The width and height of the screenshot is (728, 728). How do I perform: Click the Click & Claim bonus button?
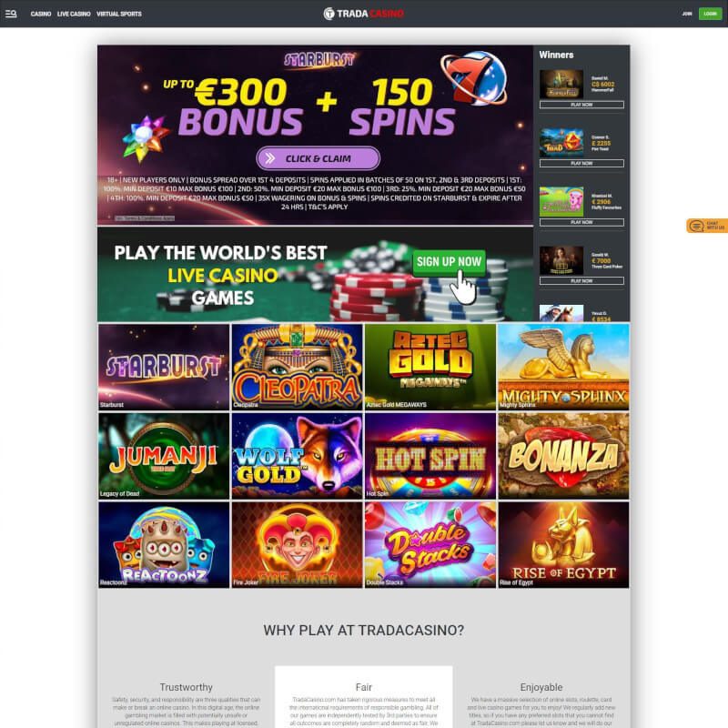tap(318, 158)
